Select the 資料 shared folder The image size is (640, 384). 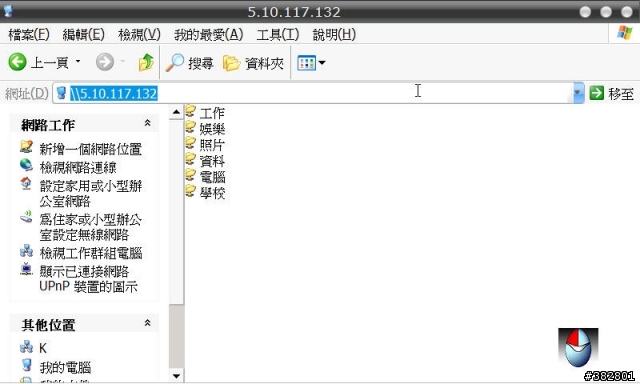[x=205, y=160]
